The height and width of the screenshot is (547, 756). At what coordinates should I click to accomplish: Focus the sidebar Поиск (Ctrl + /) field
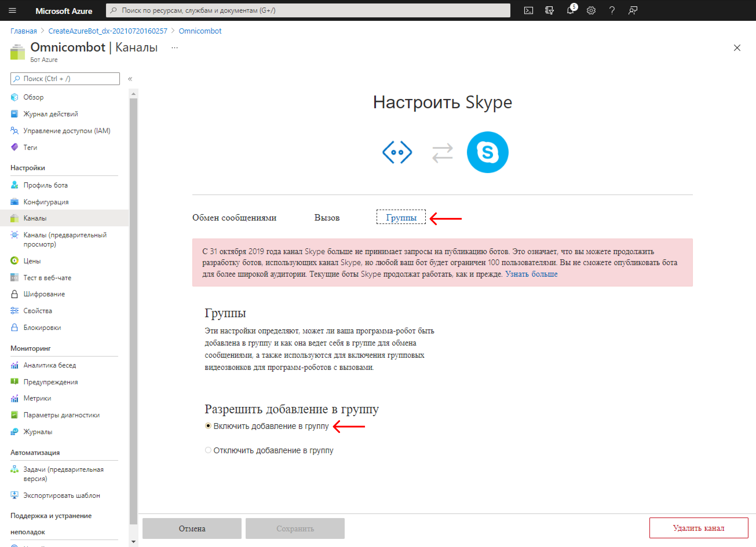(65, 79)
